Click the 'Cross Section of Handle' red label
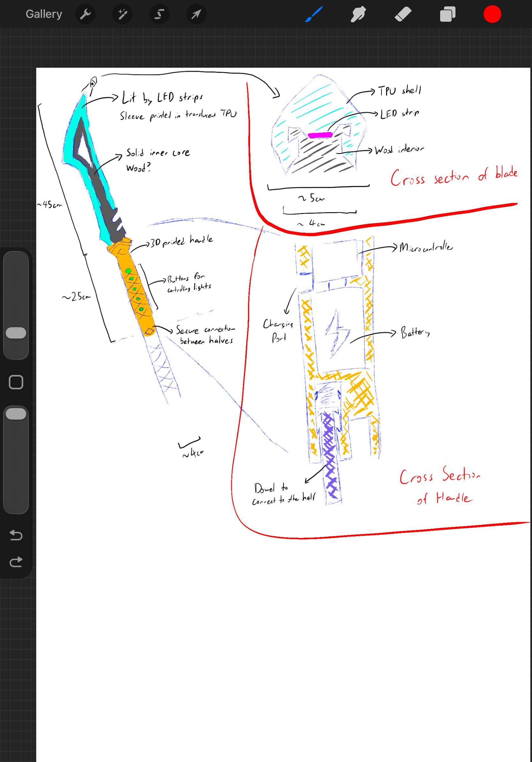The image size is (532, 762). (x=440, y=486)
